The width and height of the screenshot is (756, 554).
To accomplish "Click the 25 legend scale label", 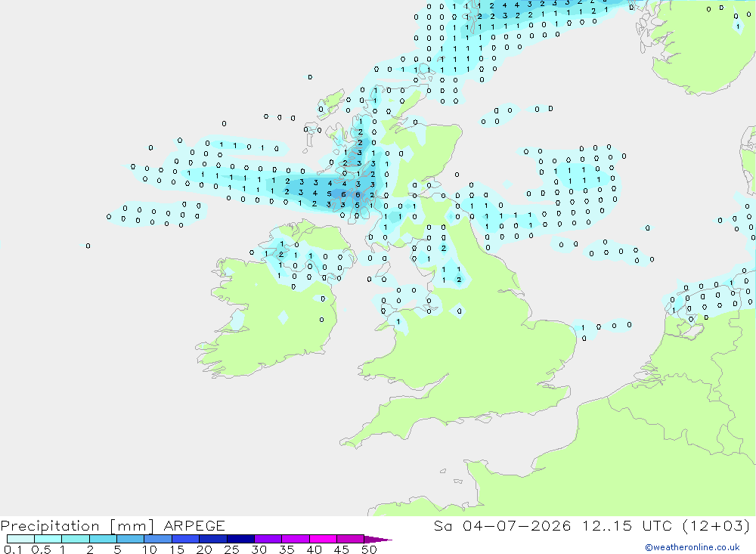I will [x=232, y=549].
